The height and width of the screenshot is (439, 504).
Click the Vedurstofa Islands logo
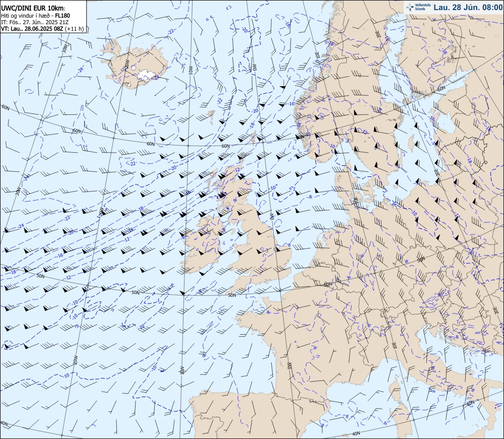[x=418, y=7]
